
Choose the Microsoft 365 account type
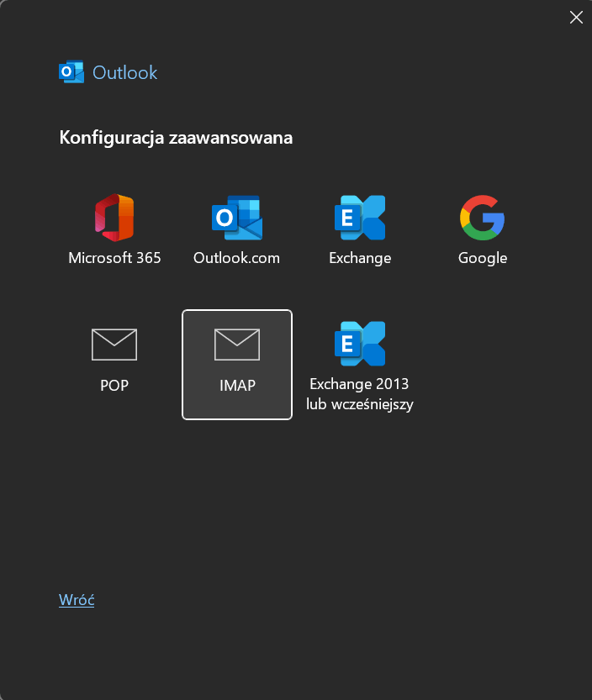[114, 230]
